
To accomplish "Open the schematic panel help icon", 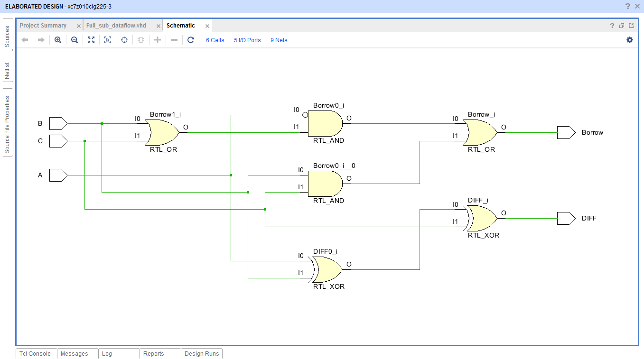I will tap(612, 26).
